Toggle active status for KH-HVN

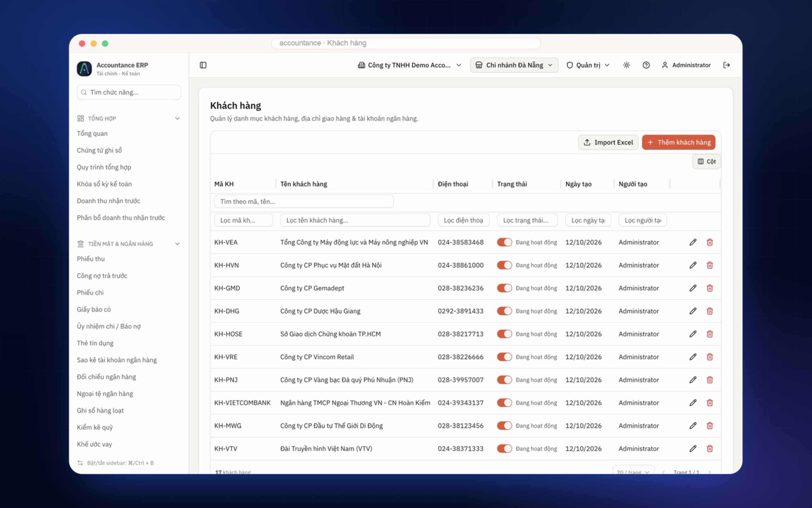tap(504, 265)
